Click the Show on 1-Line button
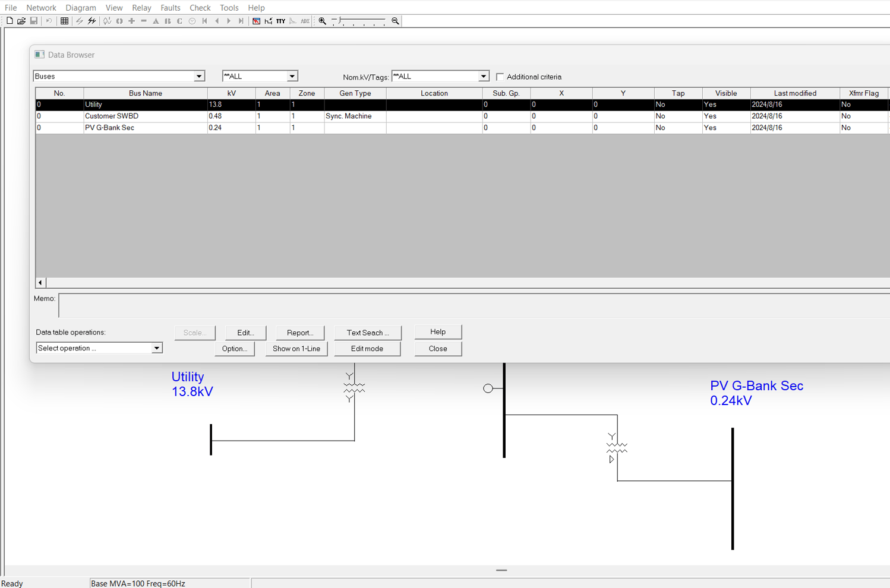This screenshot has height=588, width=890. click(296, 349)
